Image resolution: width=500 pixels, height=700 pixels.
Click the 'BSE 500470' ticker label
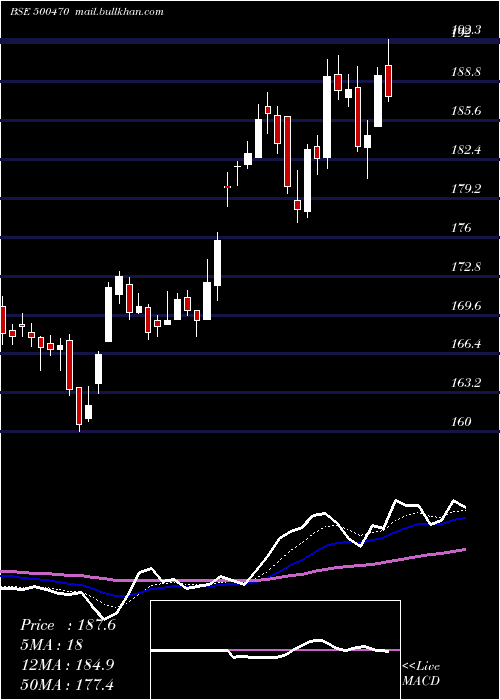(x=39, y=12)
